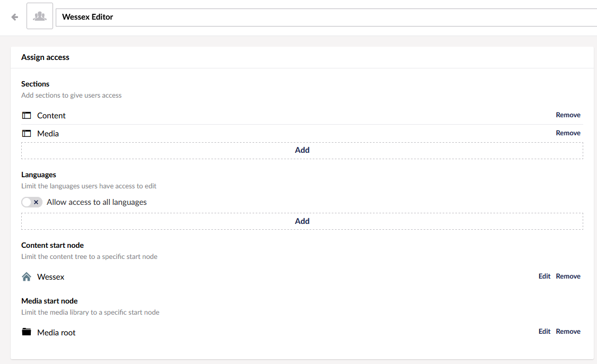Click the Wessex Editor name field
The height and width of the screenshot is (364, 597).
pyautogui.click(x=326, y=18)
